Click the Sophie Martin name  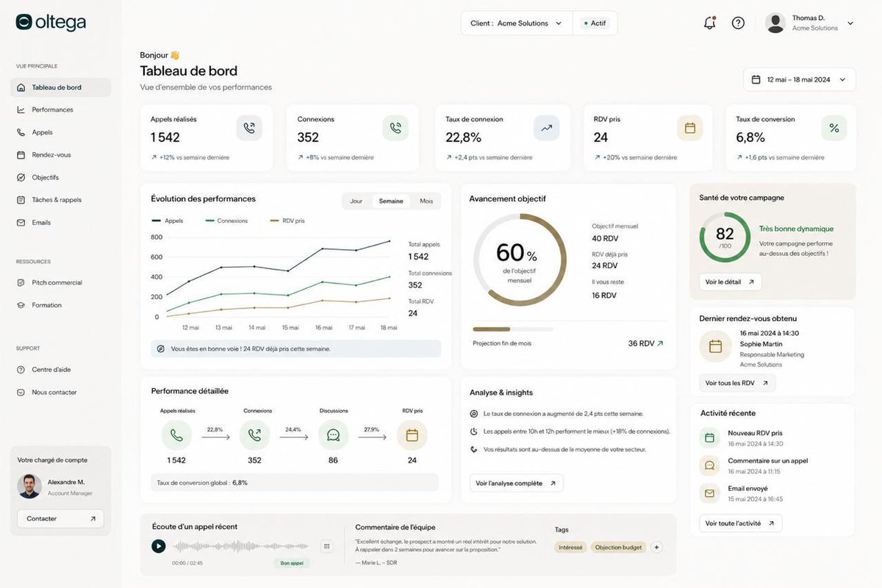coord(761,344)
